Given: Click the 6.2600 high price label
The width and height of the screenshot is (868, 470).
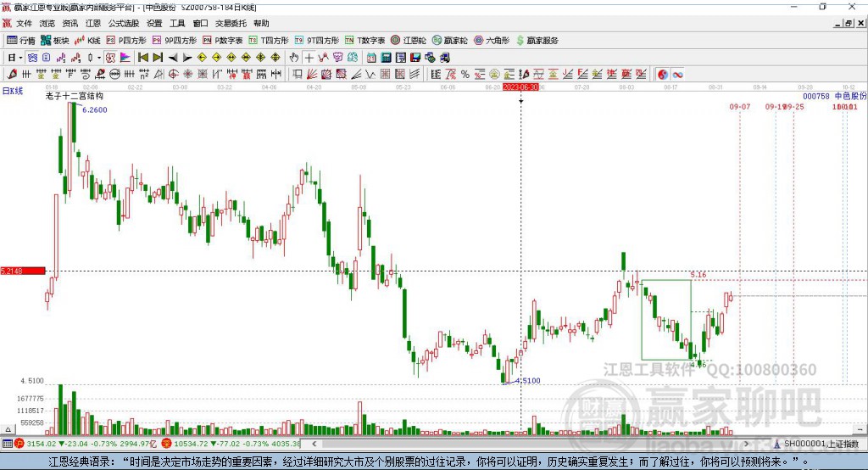Looking at the screenshot, I should [x=95, y=109].
